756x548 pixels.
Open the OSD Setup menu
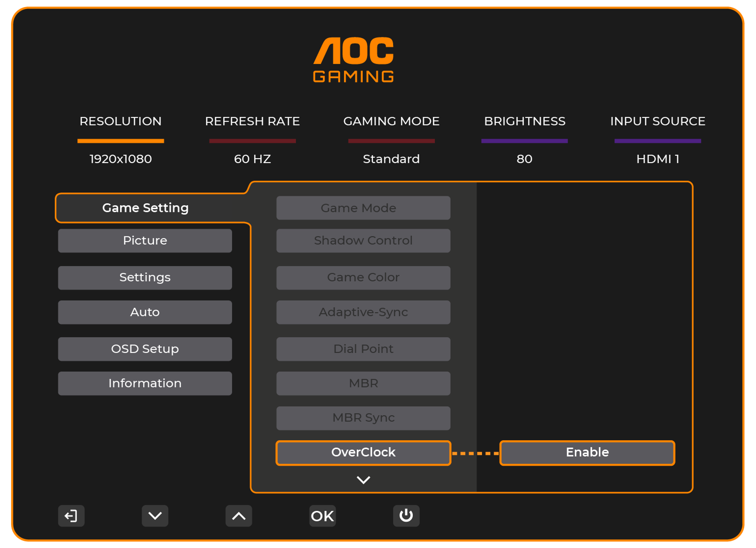(145, 349)
